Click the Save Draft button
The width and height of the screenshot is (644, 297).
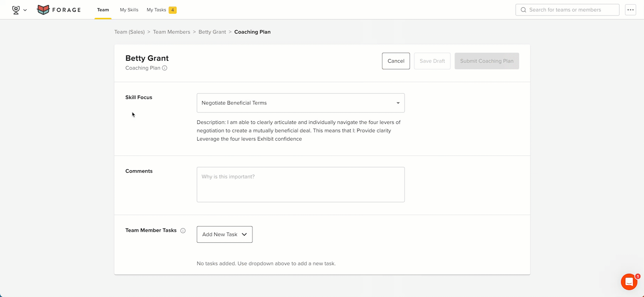tap(432, 61)
